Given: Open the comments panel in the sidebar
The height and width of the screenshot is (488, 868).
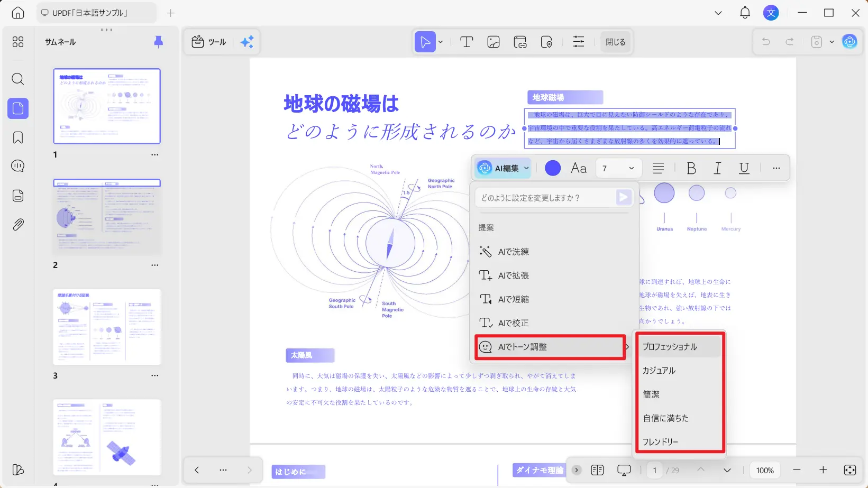Looking at the screenshot, I should pos(17,165).
